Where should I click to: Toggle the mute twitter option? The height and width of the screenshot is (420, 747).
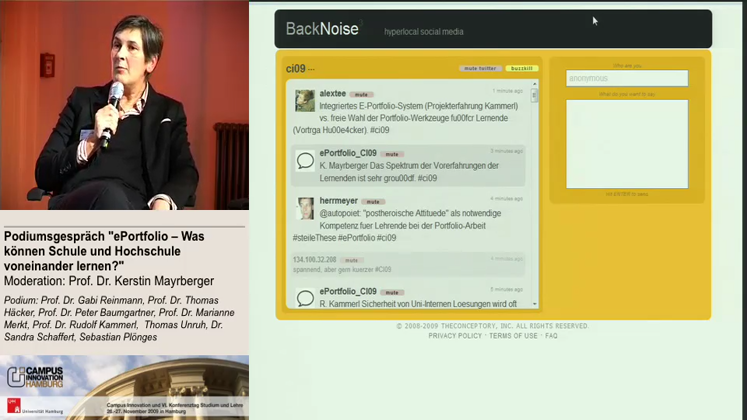(481, 68)
